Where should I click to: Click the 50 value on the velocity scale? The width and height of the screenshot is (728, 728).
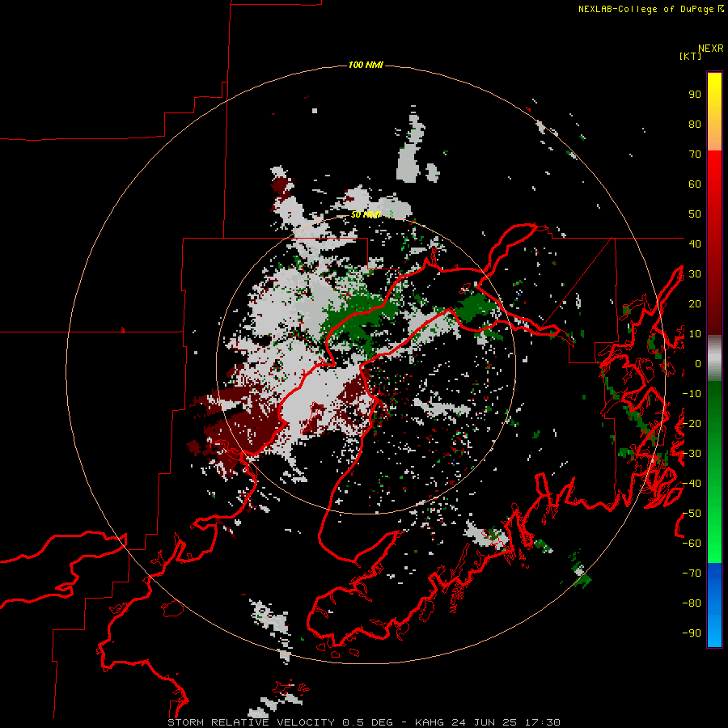[695, 214]
